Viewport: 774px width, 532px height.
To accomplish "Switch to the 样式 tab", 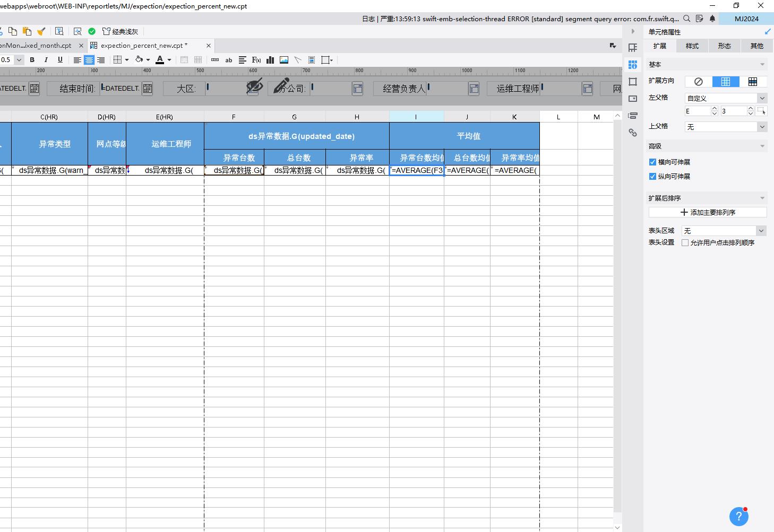I will (692, 46).
